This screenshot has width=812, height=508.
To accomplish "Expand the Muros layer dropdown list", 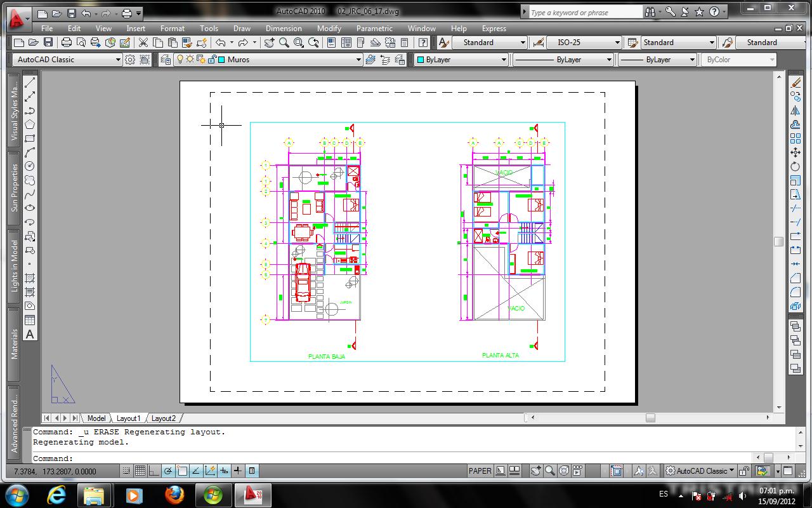I will pos(359,59).
